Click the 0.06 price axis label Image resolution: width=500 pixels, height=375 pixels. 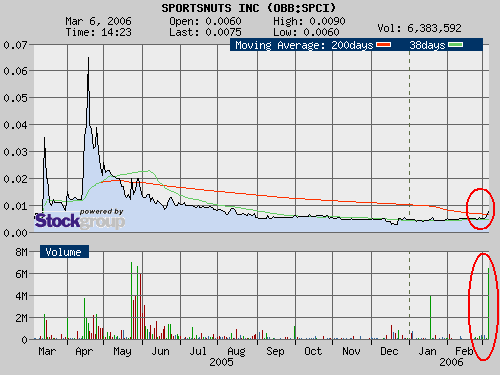15,71
